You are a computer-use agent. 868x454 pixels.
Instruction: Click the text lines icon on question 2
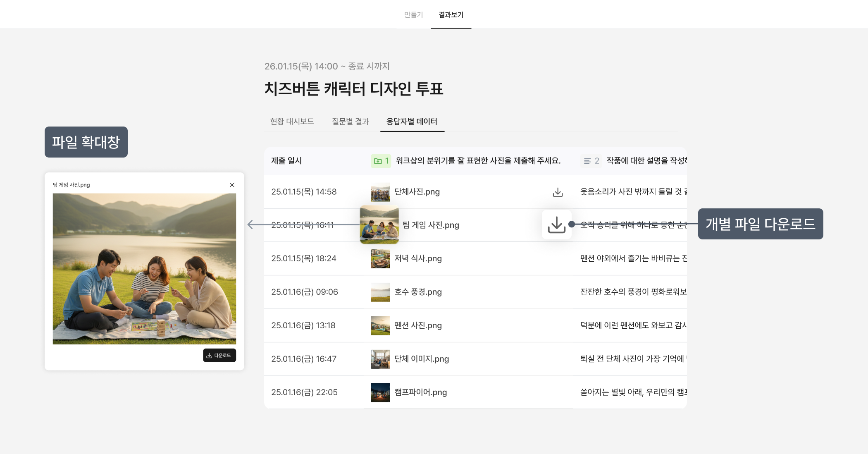click(x=587, y=161)
